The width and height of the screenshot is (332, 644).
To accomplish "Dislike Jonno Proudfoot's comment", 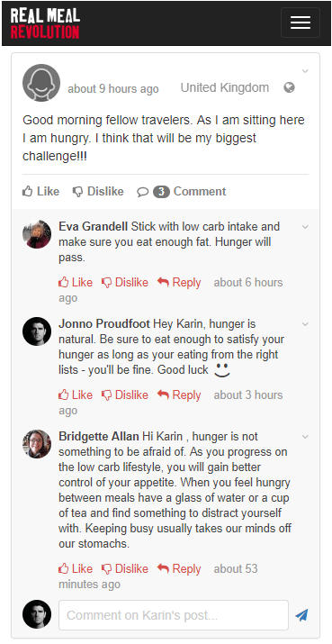I will pos(125,395).
